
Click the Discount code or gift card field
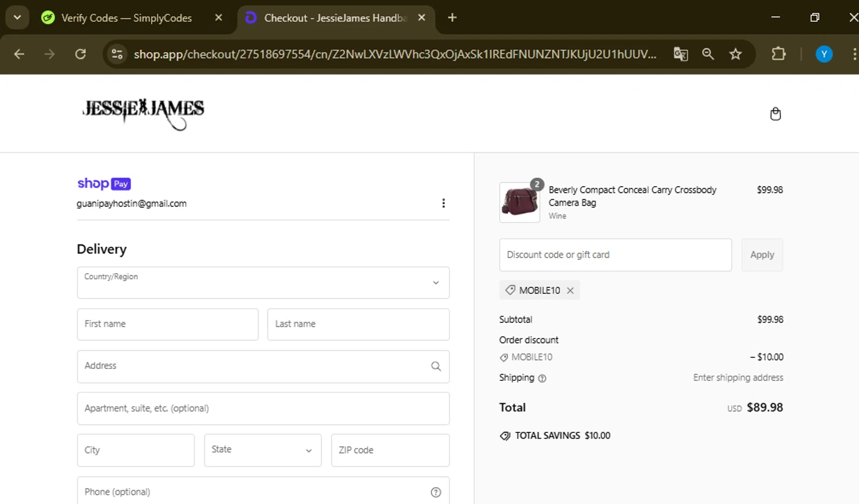click(616, 255)
